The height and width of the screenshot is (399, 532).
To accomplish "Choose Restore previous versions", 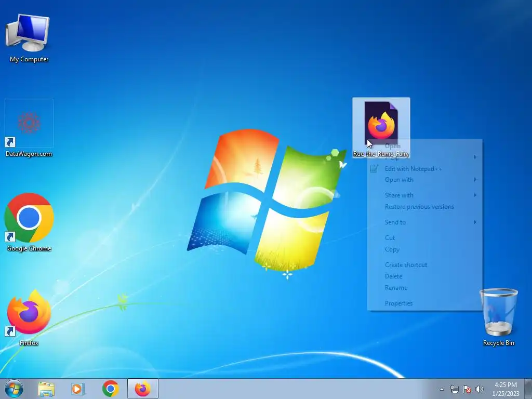I will pos(425,207).
